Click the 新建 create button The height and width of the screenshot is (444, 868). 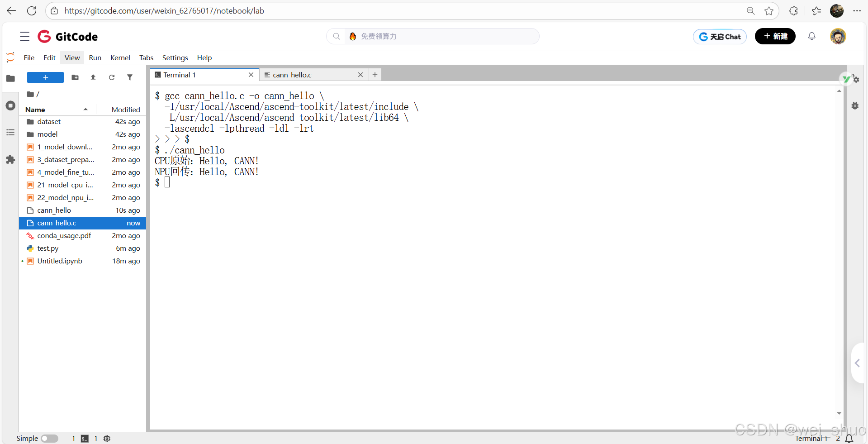(x=775, y=36)
